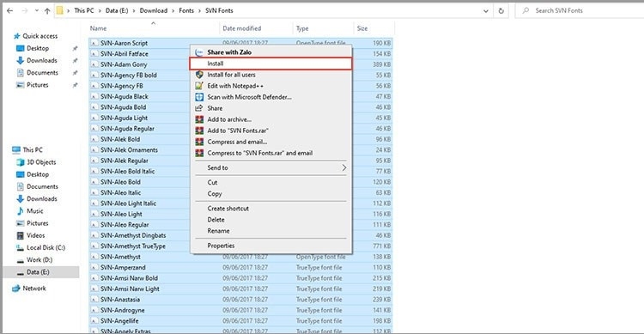Open the Work (D:) drive
Viewport: 644px width, 334px height.
click(39, 260)
